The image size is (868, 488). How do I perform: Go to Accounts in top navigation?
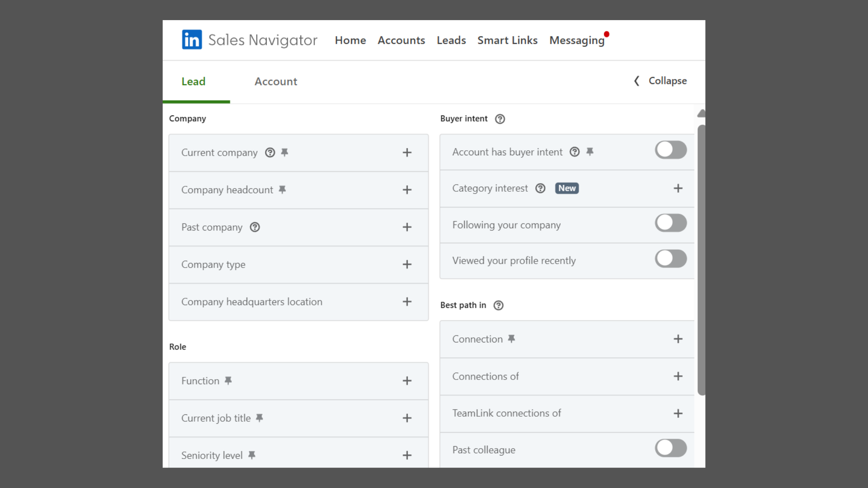[x=401, y=40]
